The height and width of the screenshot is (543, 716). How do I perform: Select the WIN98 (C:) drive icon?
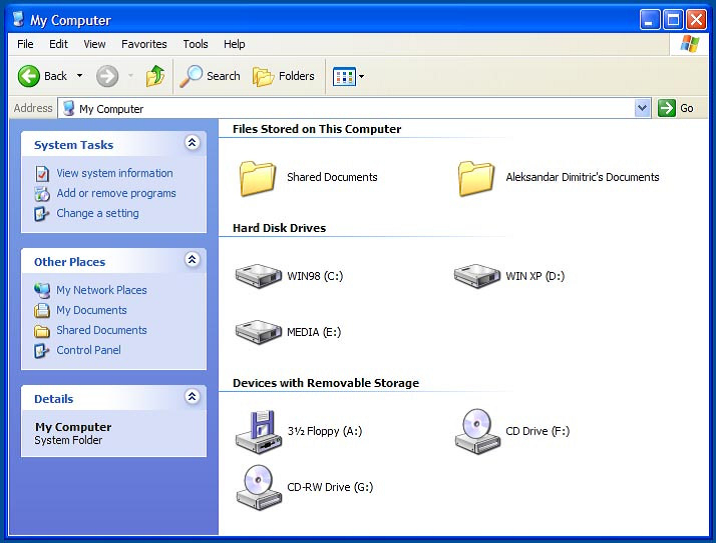coord(258,275)
